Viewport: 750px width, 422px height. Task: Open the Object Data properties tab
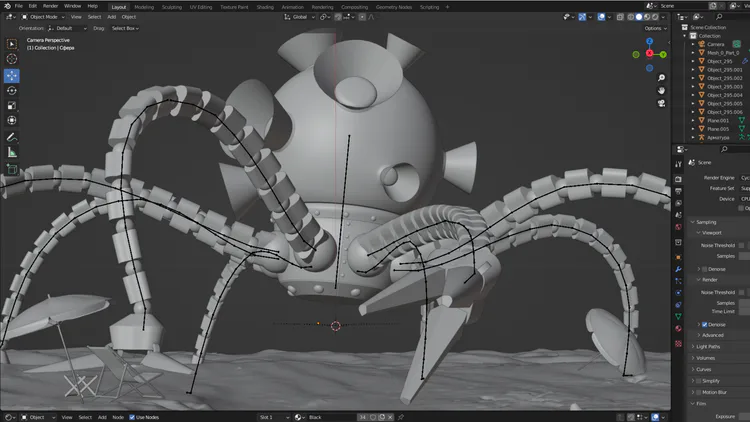[678, 316]
